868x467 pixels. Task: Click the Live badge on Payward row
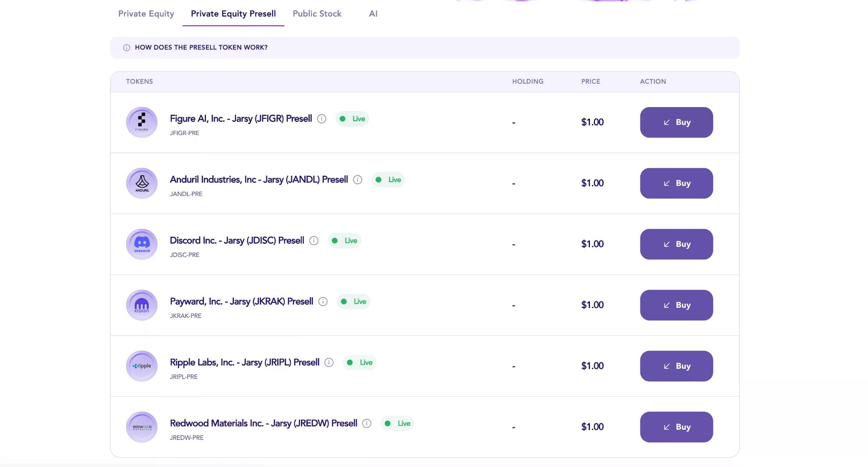pyautogui.click(x=353, y=301)
